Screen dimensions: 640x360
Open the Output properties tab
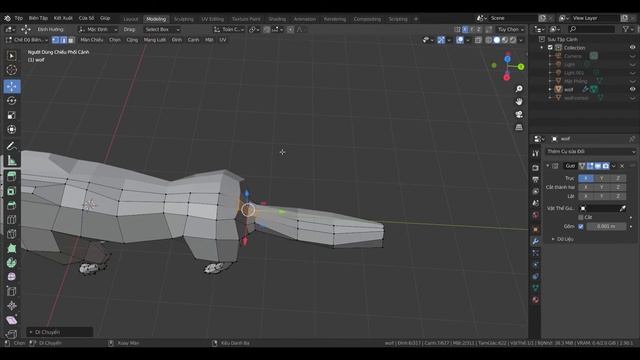click(x=536, y=180)
